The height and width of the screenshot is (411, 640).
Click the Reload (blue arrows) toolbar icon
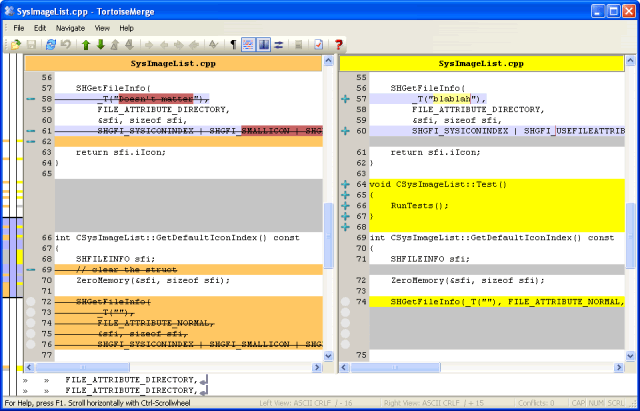(51, 45)
